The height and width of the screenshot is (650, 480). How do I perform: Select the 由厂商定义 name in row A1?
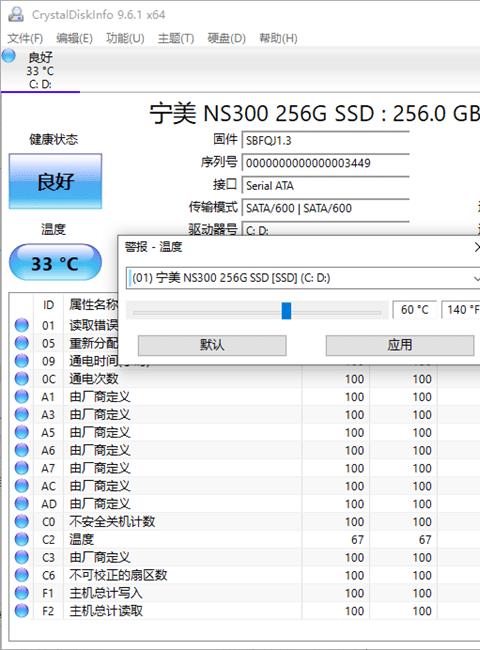[100, 396]
